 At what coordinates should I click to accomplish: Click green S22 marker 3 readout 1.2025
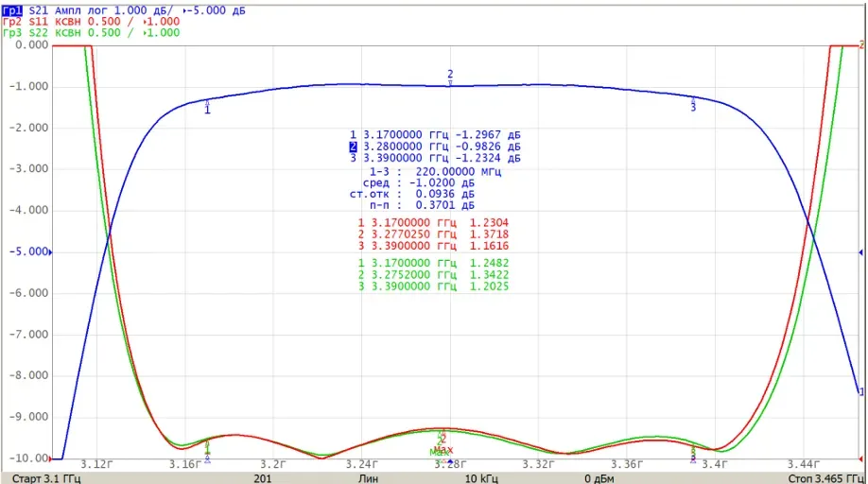coord(489,286)
